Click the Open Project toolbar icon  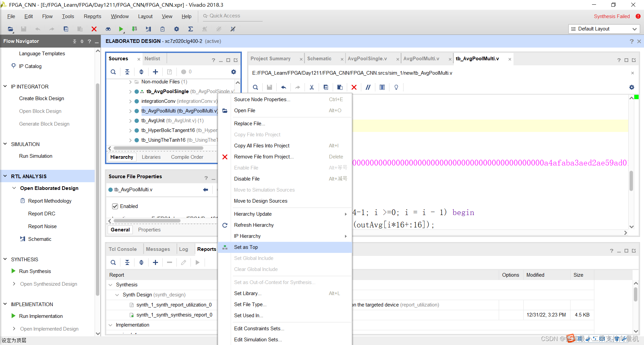point(10,29)
